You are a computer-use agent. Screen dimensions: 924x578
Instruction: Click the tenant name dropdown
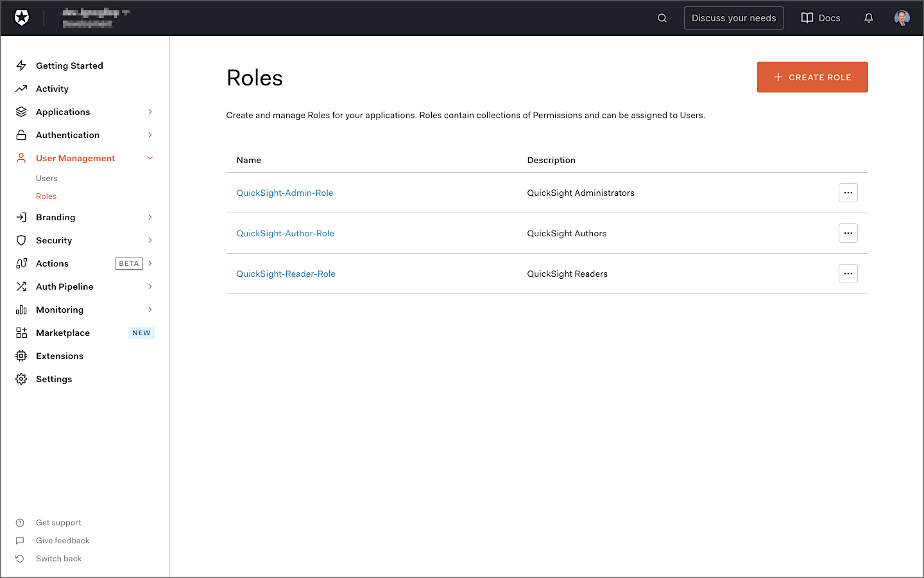click(x=95, y=17)
